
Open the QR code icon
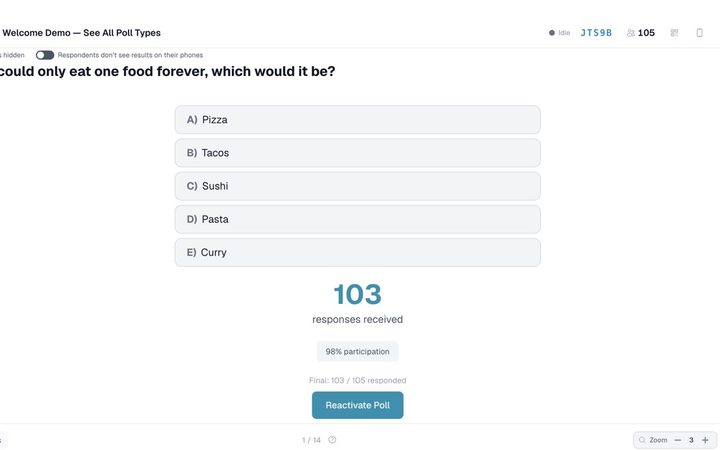tap(674, 33)
